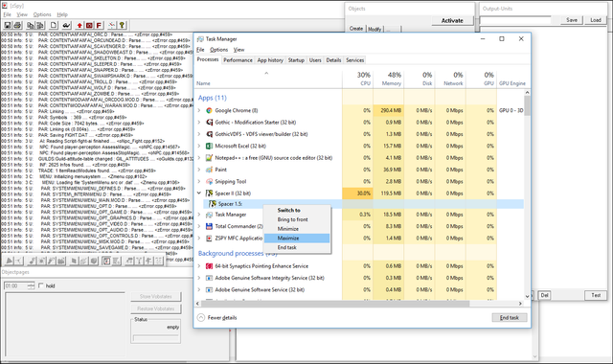
Task: Choose Switch to in context menu
Action: point(297,210)
